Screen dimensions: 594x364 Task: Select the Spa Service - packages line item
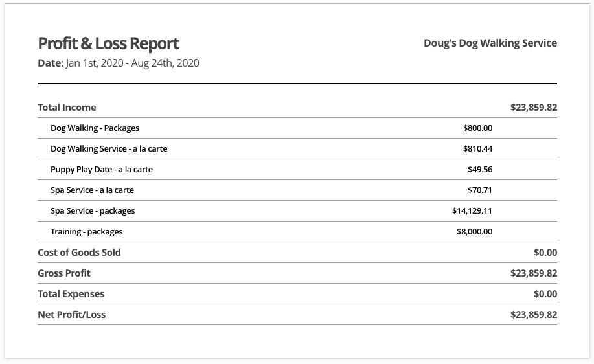pyautogui.click(x=93, y=211)
